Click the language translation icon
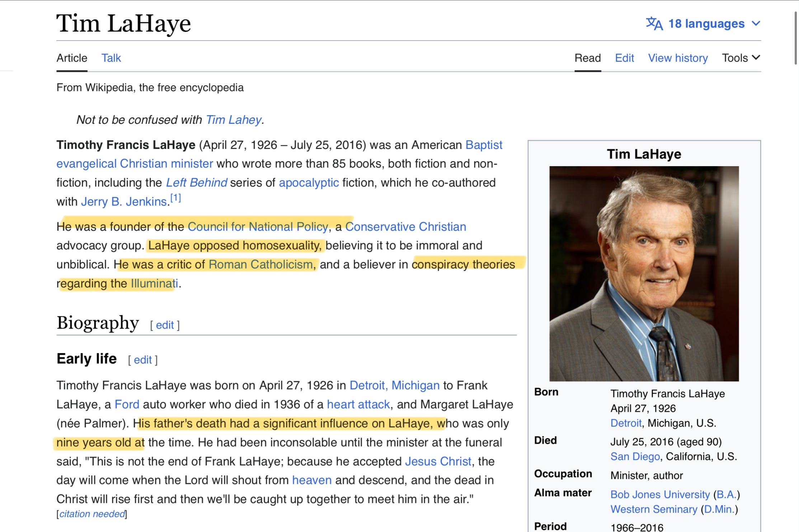This screenshot has width=799, height=532. tap(654, 24)
